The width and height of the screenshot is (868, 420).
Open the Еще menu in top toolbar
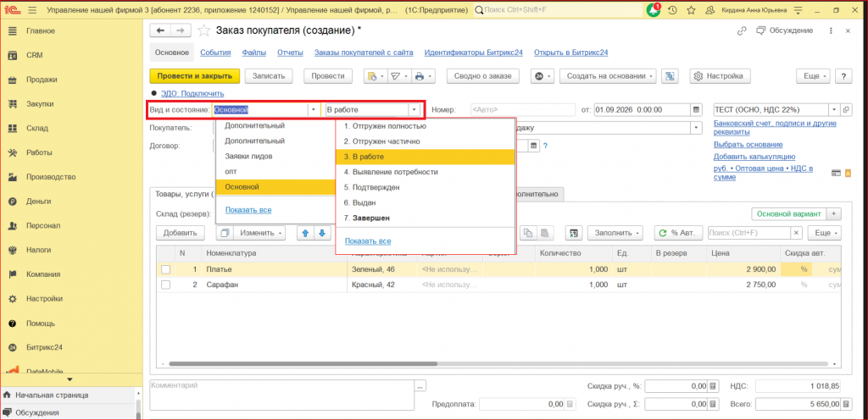tap(813, 76)
